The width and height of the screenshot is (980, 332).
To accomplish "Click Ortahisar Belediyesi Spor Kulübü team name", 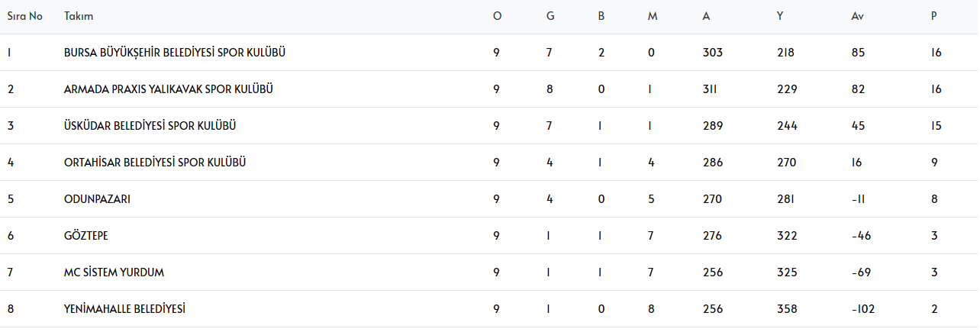I will click(155, 163).
